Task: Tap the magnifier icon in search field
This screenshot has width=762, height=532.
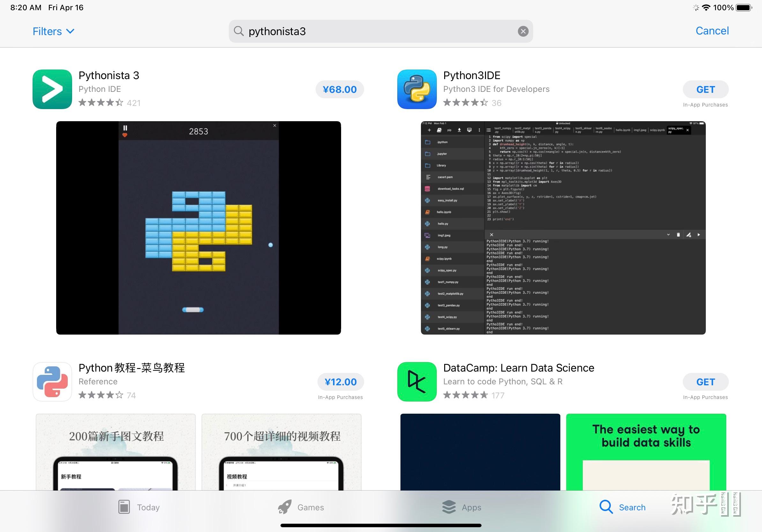Action: (x=239, y=31)
